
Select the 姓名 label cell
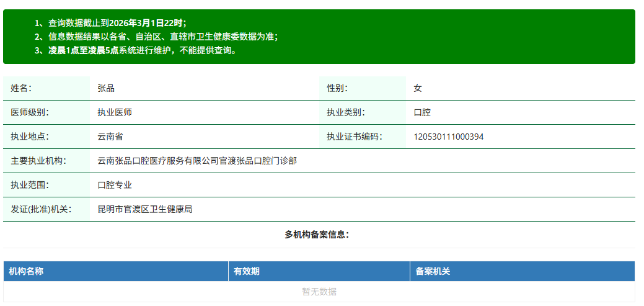click(x=46, y=88)
